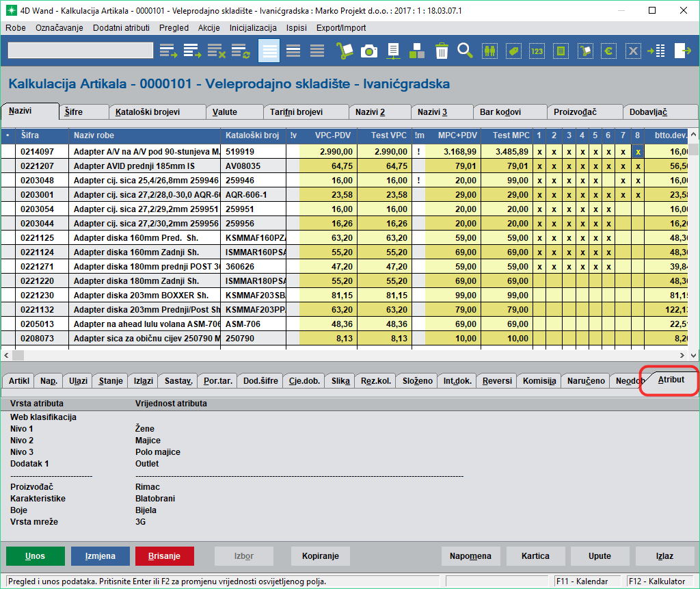Toggle empty column 6 cell for article 0203048

coord(608,181)
